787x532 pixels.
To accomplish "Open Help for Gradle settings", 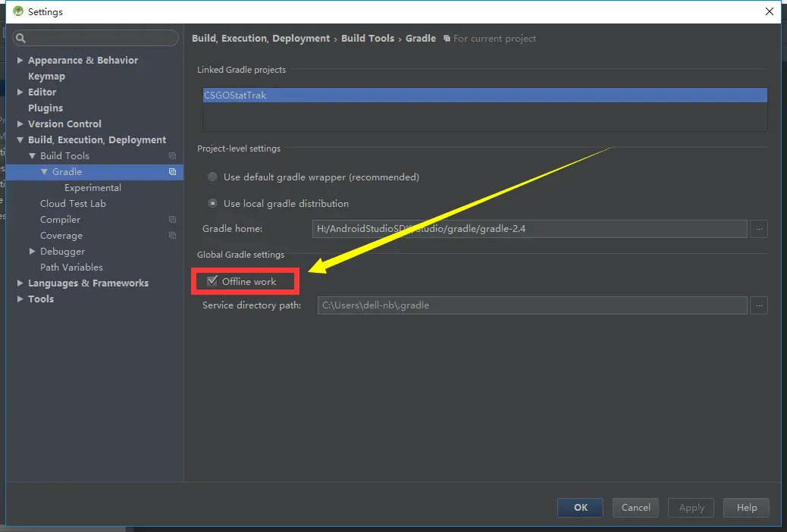I will tap(747, 508).
